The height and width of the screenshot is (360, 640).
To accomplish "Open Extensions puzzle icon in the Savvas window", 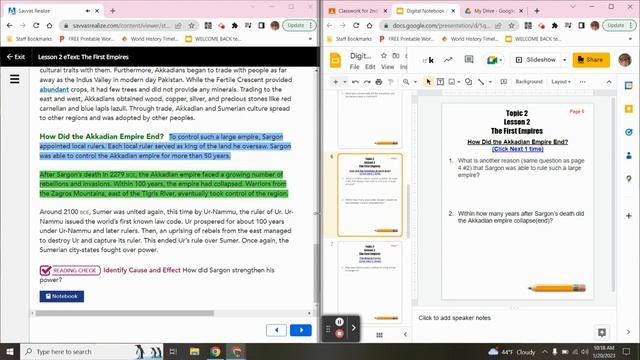I will tap(235, 25).
